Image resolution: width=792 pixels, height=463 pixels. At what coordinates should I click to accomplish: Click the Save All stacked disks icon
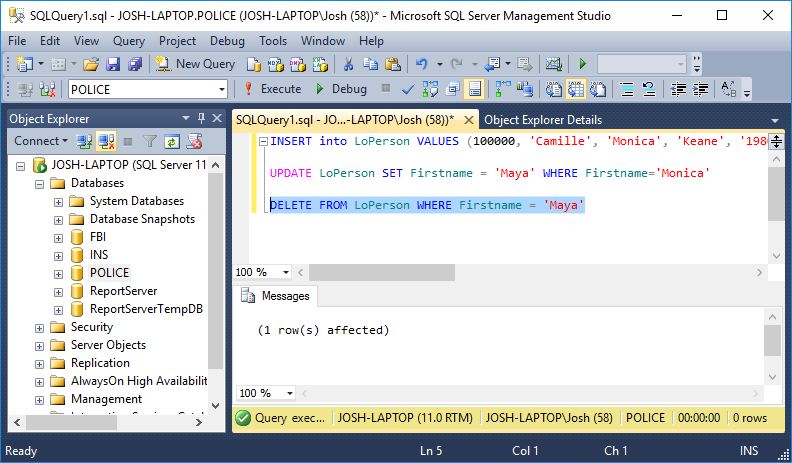pyautogui.click(x=135, y=64)
